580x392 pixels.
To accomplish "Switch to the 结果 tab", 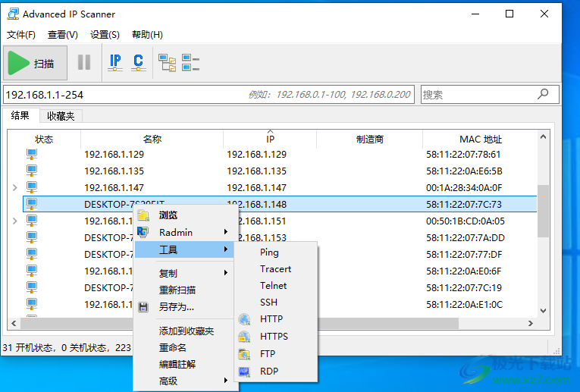I will tap(20, 116).
